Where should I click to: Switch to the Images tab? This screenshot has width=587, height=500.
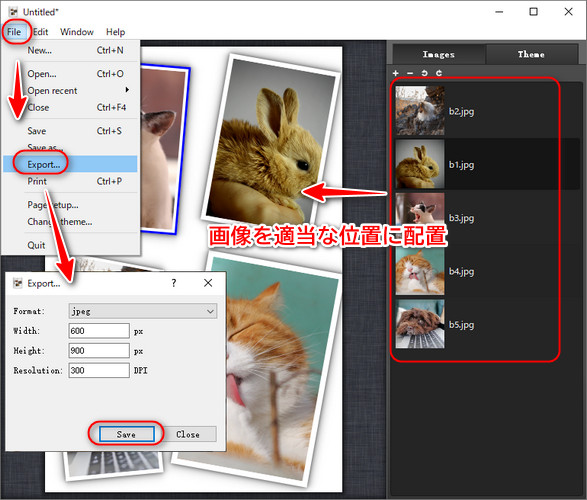click(x=439, y=55)
